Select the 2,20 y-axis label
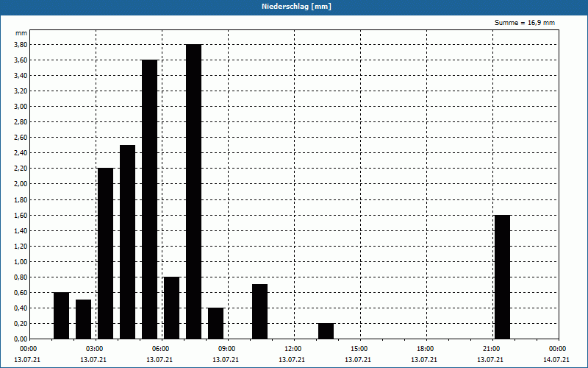This screenshot has width=588, height=368. point(21,169)
